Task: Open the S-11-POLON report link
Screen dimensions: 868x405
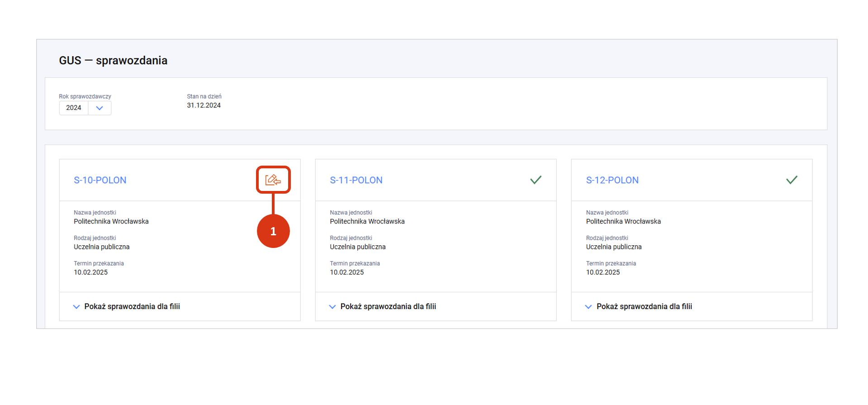Action: 356,180
